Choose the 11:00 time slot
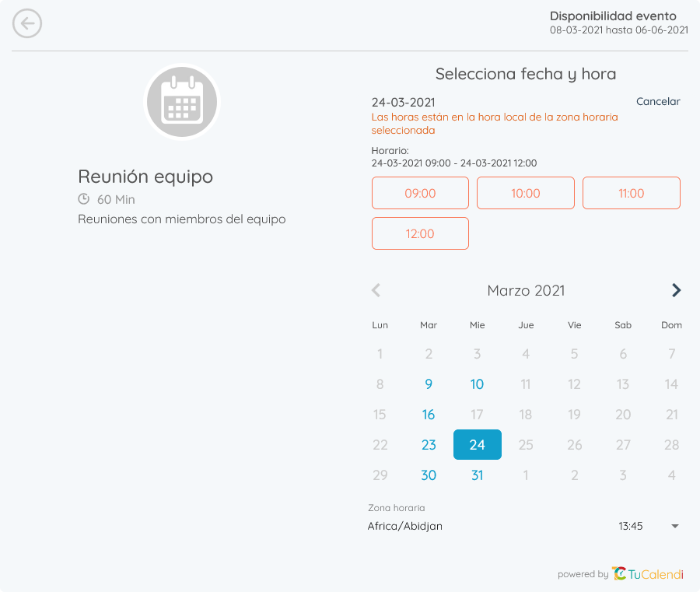Image resolution: width=700 pixels, height=592 pixels. [x=632, y=193]
